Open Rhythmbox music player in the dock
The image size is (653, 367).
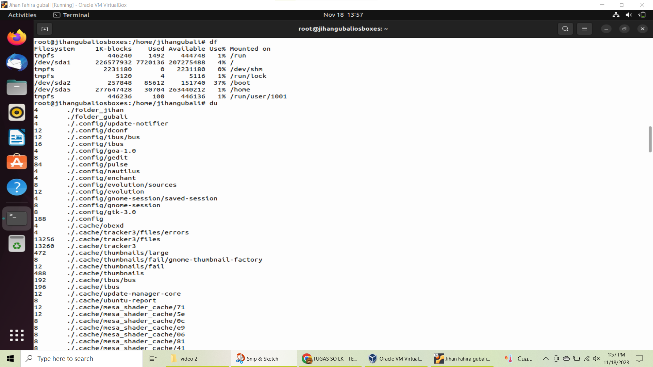[x=17, y=112]
